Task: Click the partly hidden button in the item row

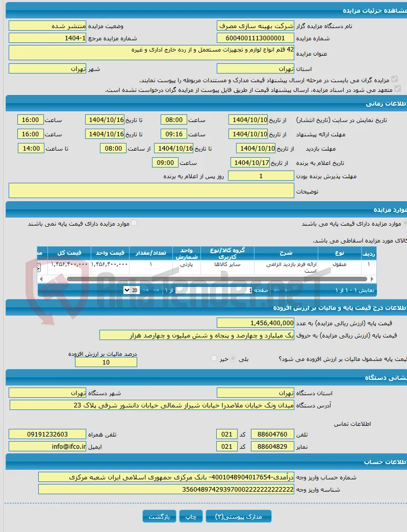Action: coord(39,268)
